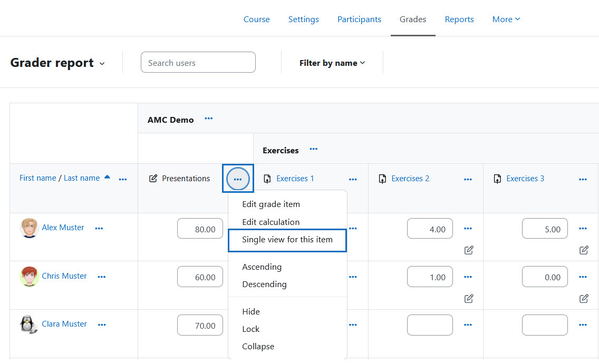Screen dimensions: 599x364
Task: Click the Exercises 1 assignment icon
Action: point(267,179)
